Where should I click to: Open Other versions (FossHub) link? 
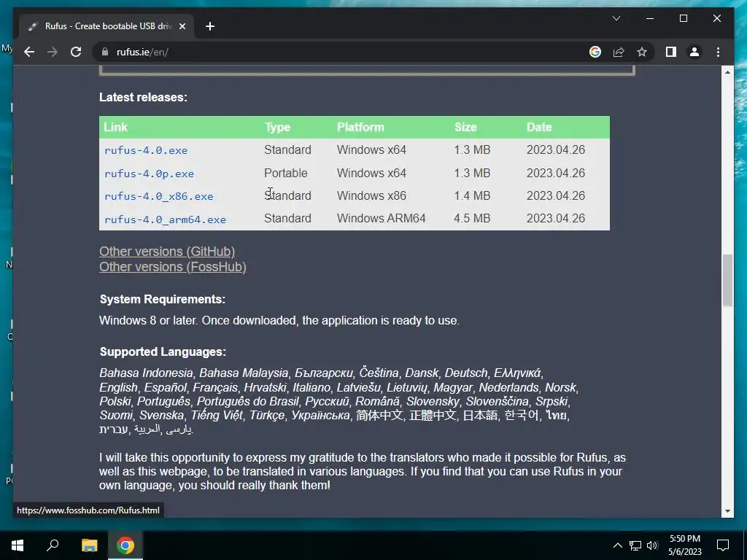click(172, 267)
